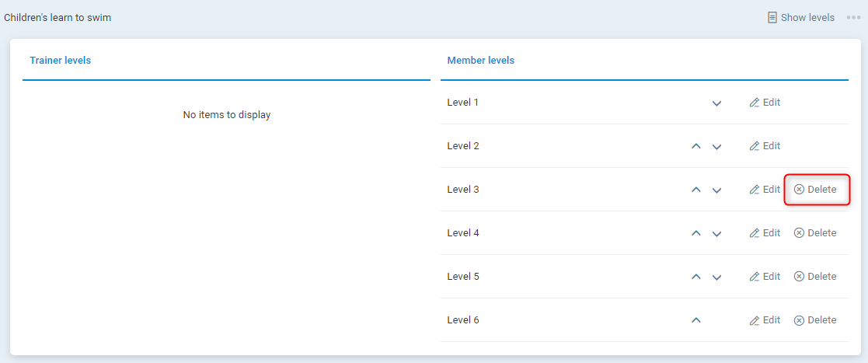Delete Level 3
The height and width of the screenshot is (363, 868).
pyautogui.click(x=815, y=190)
